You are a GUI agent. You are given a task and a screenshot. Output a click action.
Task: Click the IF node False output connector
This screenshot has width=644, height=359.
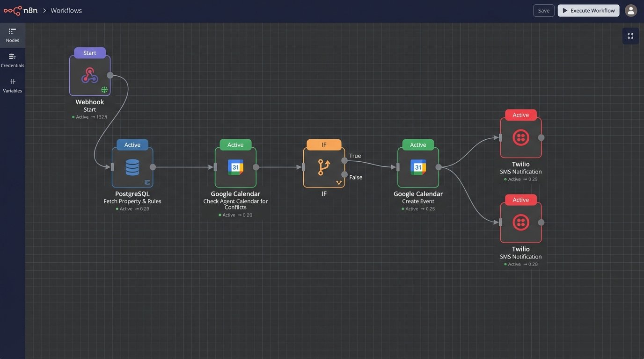tap(344, 175)
